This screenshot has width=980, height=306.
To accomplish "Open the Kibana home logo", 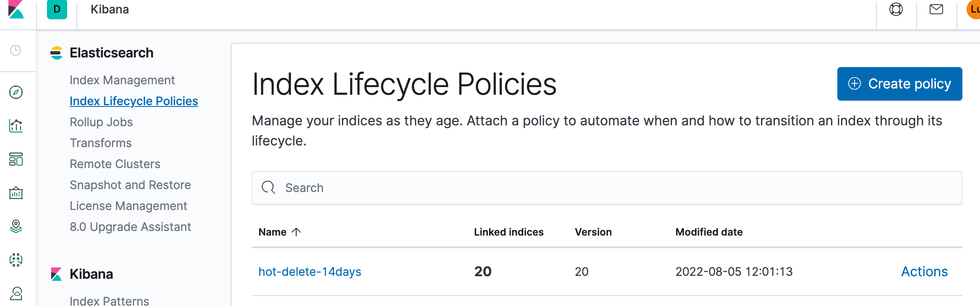I will pos(16,9).
